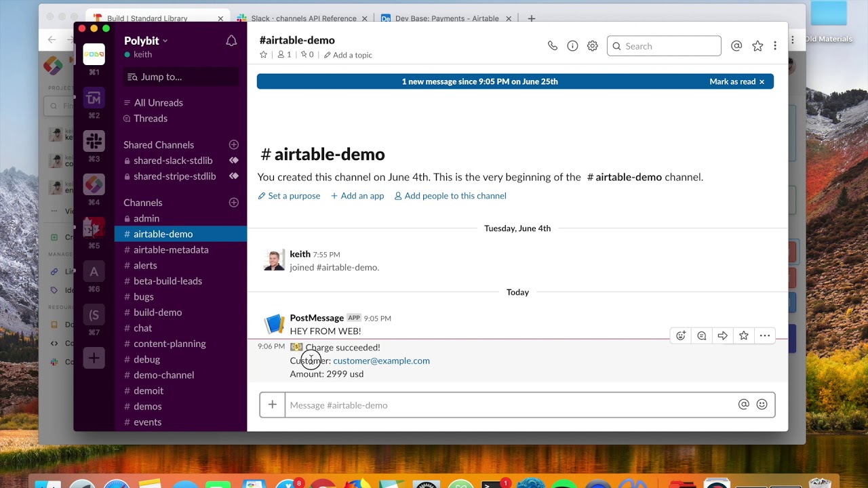Click the Jump to... quick switcher
The image size is (868, 488).
181,77
